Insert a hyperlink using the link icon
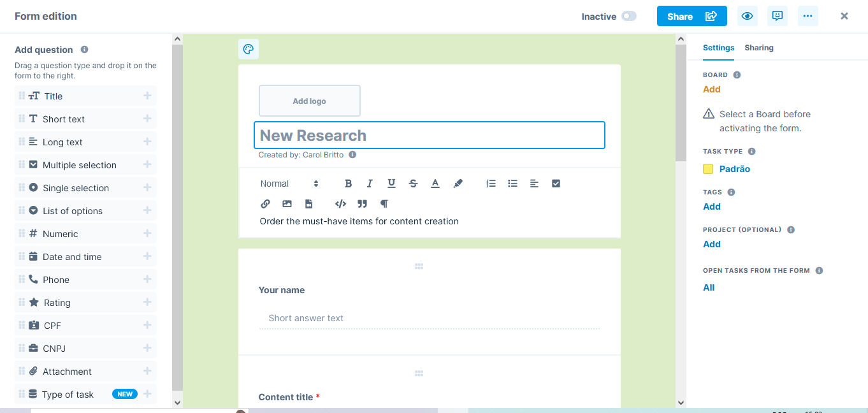This screenshot has width=868, height=413. (265, 204)
